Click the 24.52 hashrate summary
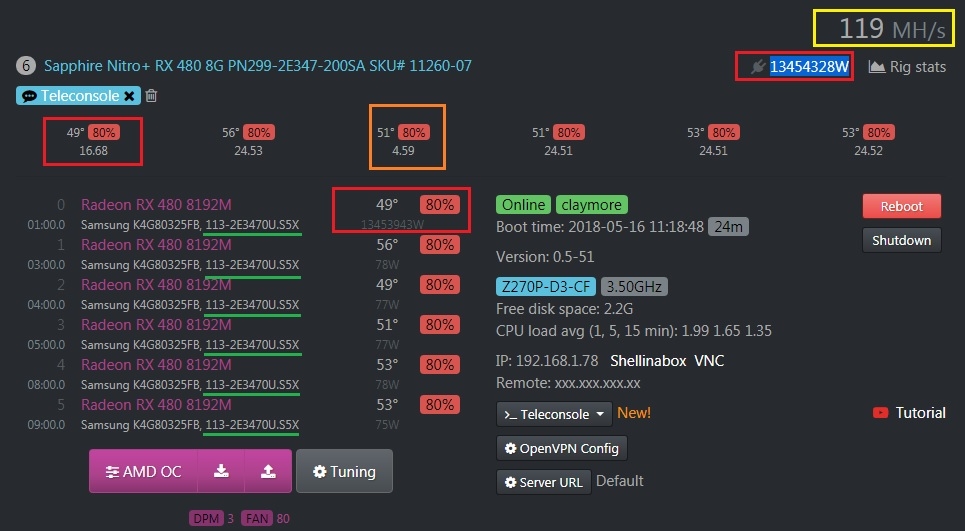This screenshot has height=531, width=965. click(x=868, y=151)
